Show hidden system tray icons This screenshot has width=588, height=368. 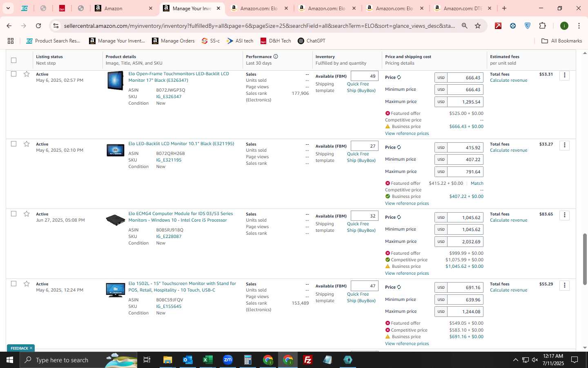pyautogui.click(x=515, y=360)
